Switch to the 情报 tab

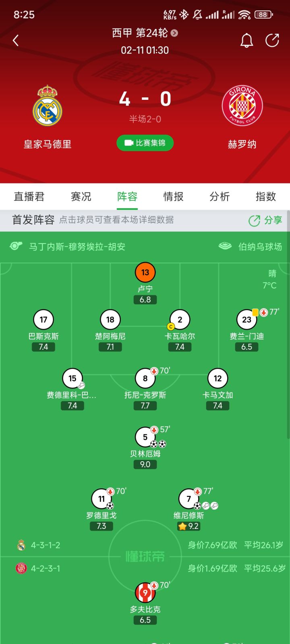click(x=174, y=196)
